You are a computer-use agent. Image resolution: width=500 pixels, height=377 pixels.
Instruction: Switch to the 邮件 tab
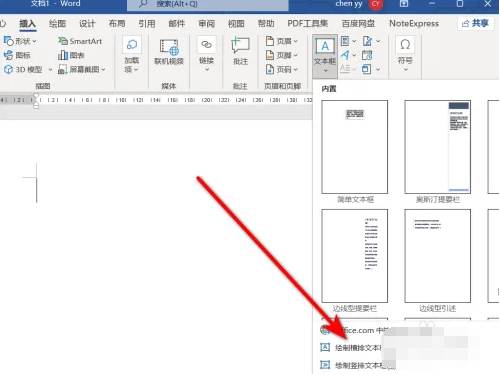pos(177,24)
